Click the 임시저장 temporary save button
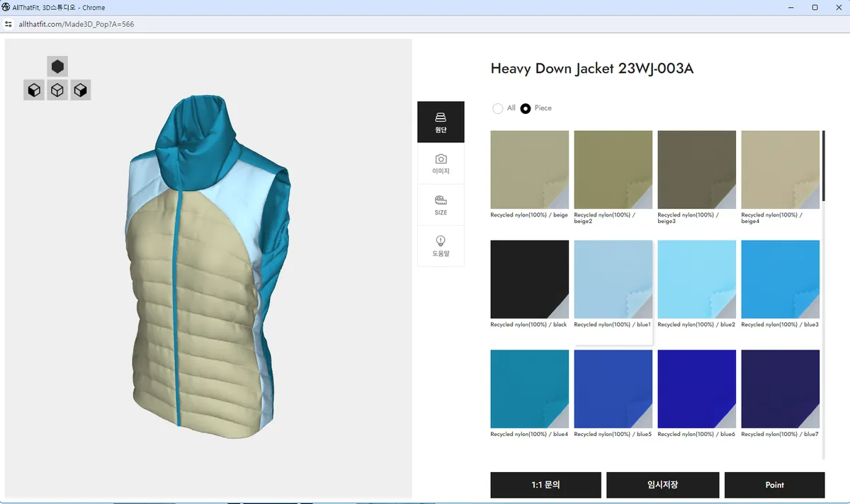 663,485
